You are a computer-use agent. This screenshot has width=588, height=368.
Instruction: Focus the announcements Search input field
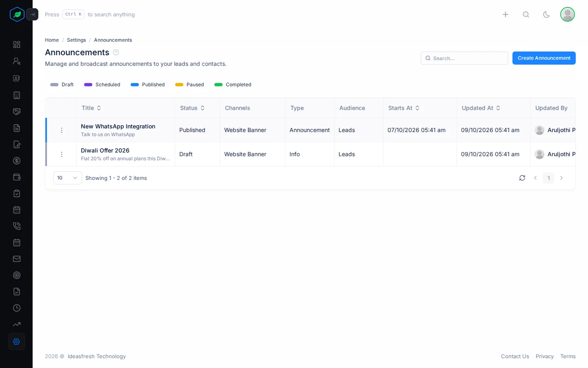click(464, 58)
